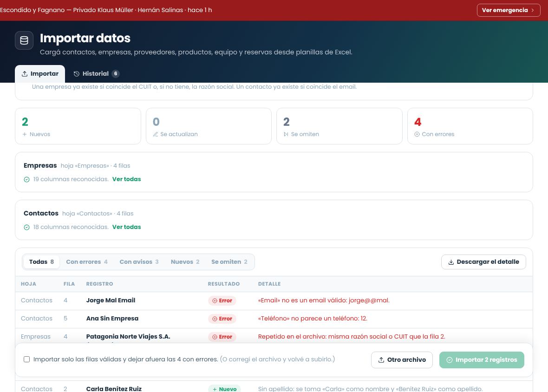This screenshot has height=392, width=548.
Task: Click the Importar datos page heading
Action: (85, 38)
